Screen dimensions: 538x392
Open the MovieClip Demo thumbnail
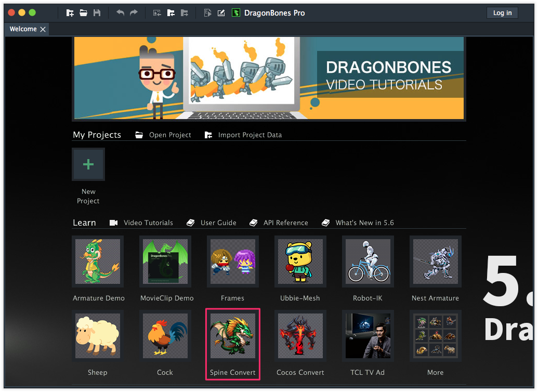(165, 262)
